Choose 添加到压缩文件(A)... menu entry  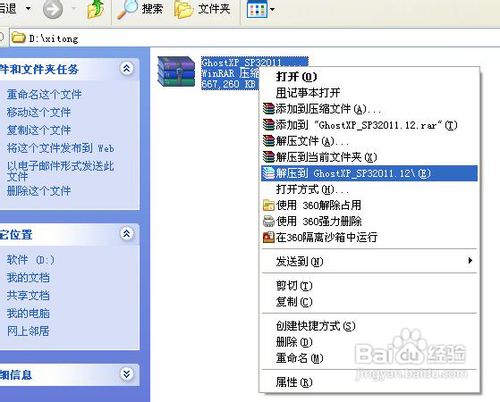(x=369, y=109)
